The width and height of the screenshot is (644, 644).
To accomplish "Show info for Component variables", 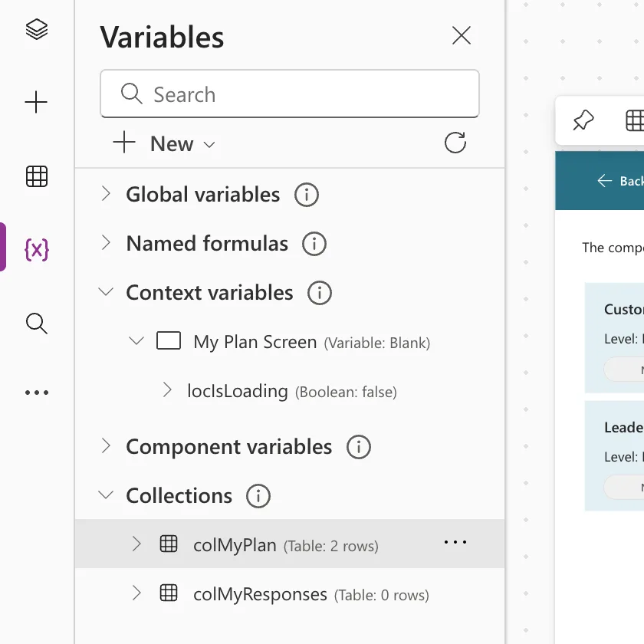I will [x=359, y=447].
